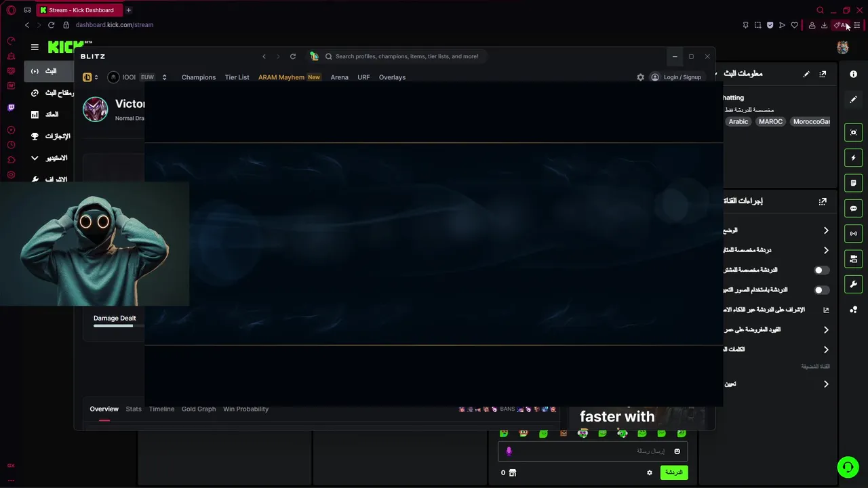Open ARAM Mayhem in Blitz navigation
868x488 pixels.
[x=290, y=77]
